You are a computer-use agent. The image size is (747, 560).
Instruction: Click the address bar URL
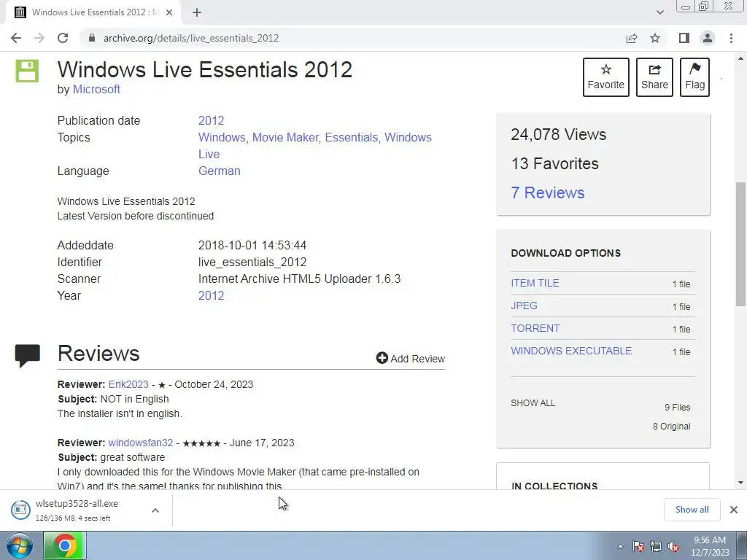(191, 38)
